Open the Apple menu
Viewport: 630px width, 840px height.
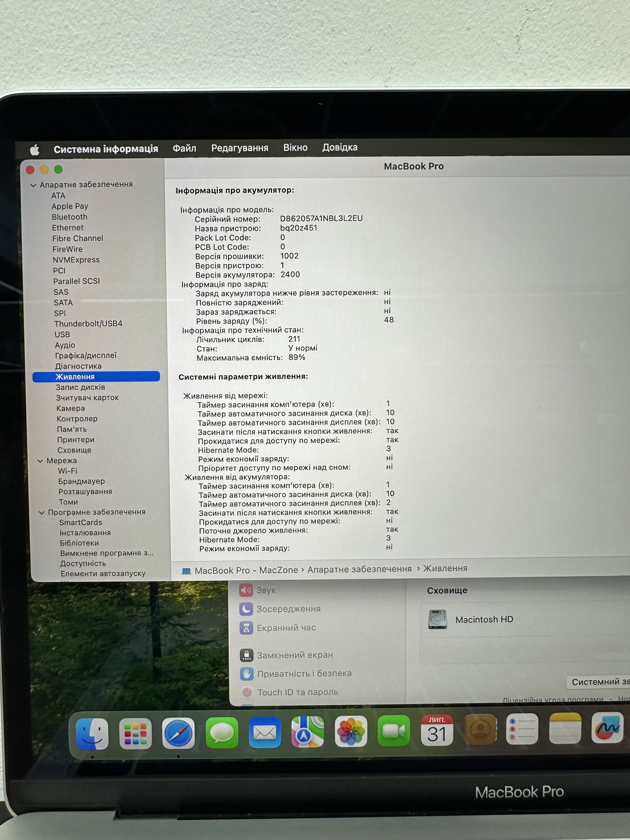pos(34,150)
